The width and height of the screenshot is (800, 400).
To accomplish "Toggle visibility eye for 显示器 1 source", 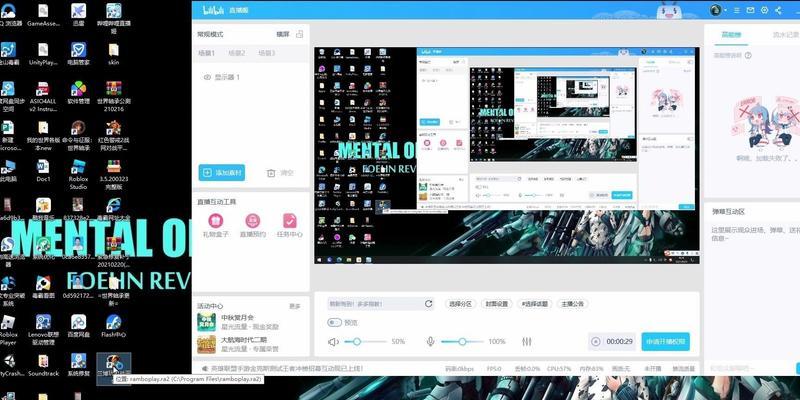I will (207, 77).
